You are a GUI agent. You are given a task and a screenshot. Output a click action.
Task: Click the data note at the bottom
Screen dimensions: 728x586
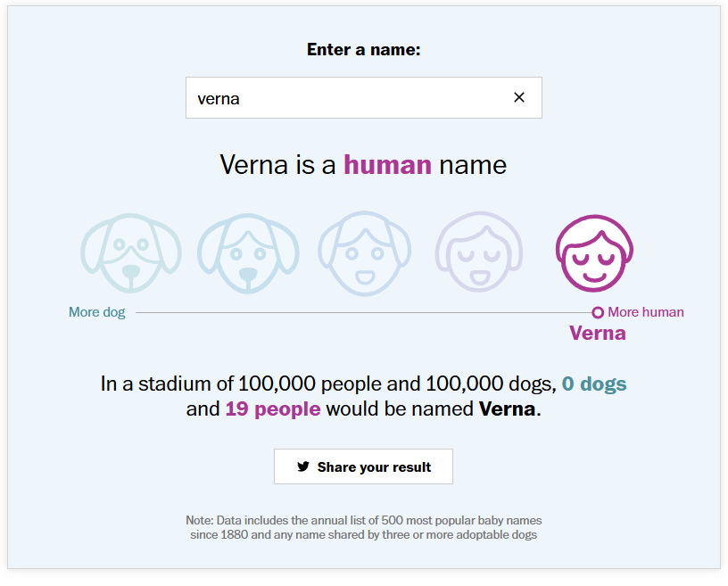tap(364, 527)
